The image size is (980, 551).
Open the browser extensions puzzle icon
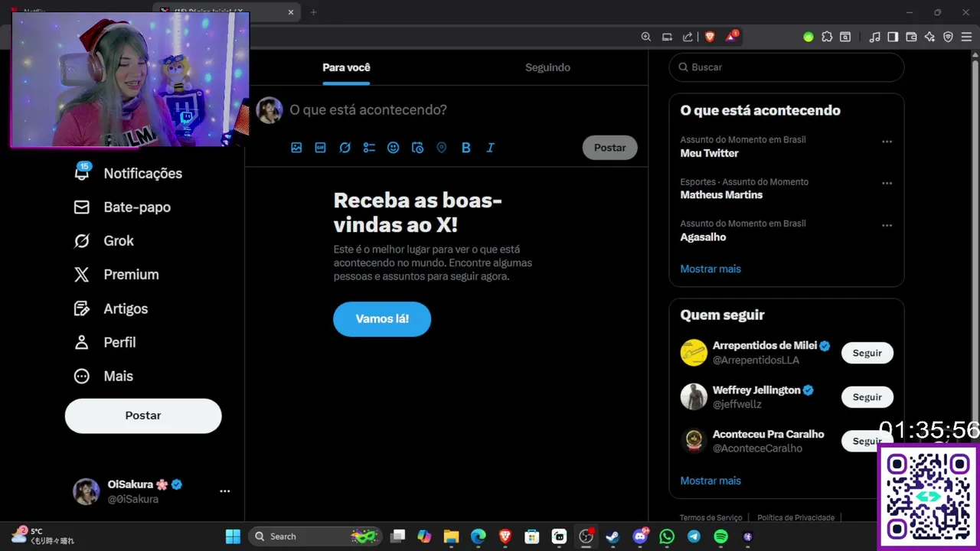tap(827, 37)
